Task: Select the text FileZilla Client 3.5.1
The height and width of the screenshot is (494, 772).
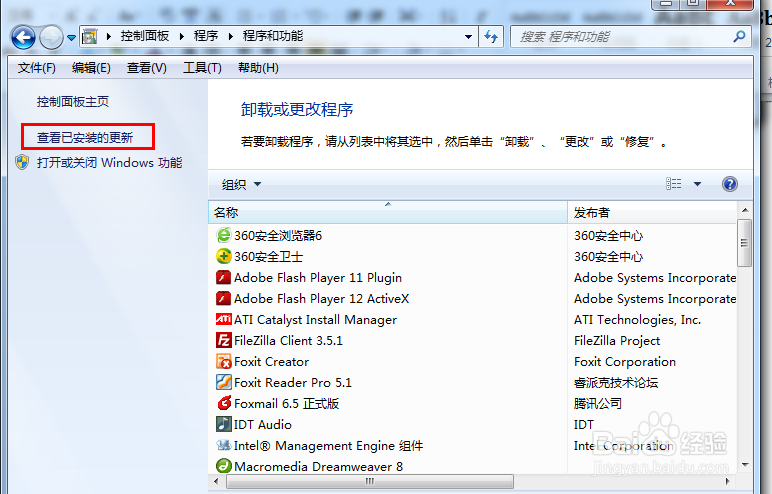Action: (x=289, y=340)
